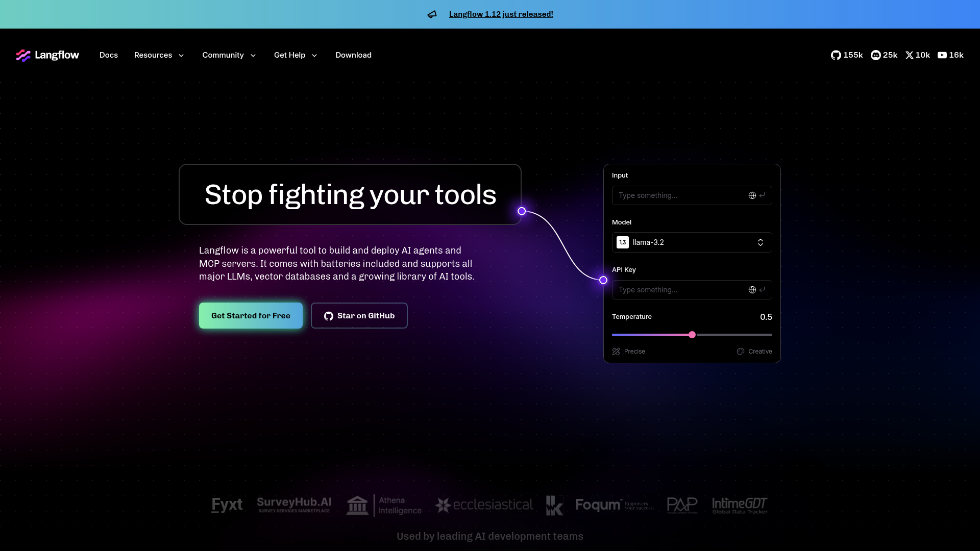Screen dimensions: 980x551
Task: Open the Docs page
Action: point(109,55)
